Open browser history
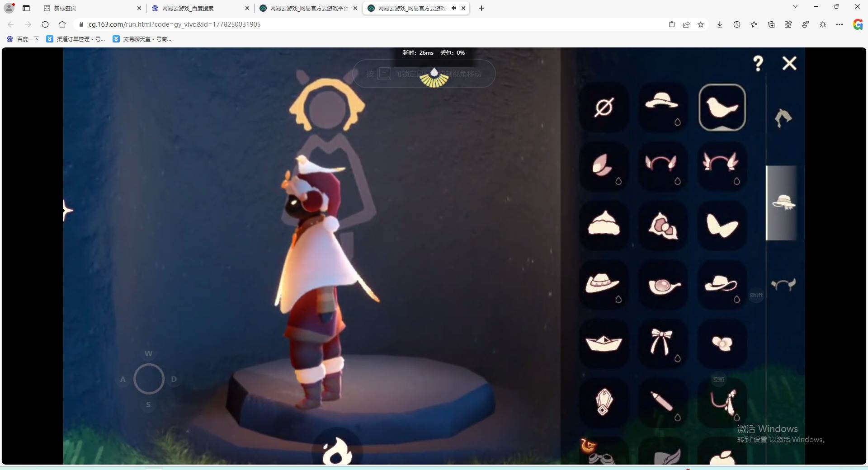Image resolution: width=868 pixels, height=470 pixels. [737, 24]
